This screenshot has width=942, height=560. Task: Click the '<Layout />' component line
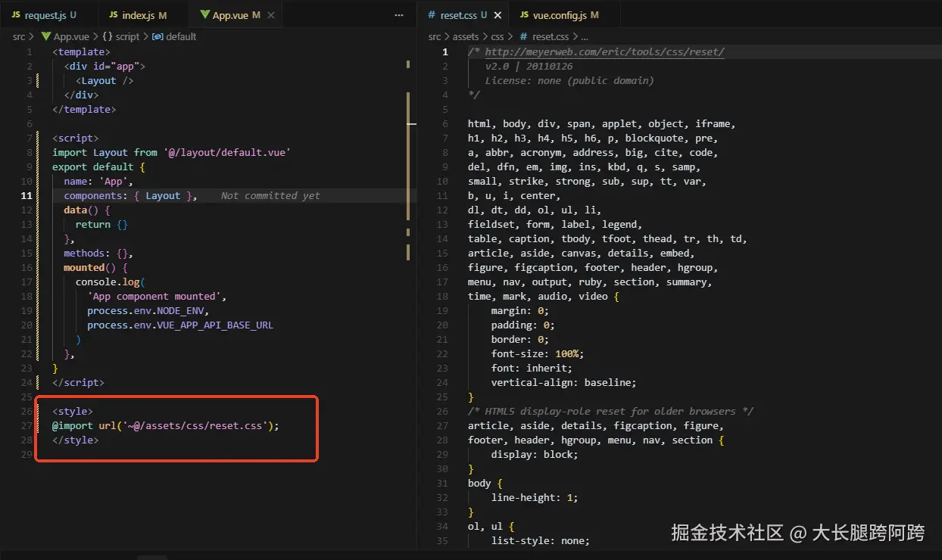(104, 80)
